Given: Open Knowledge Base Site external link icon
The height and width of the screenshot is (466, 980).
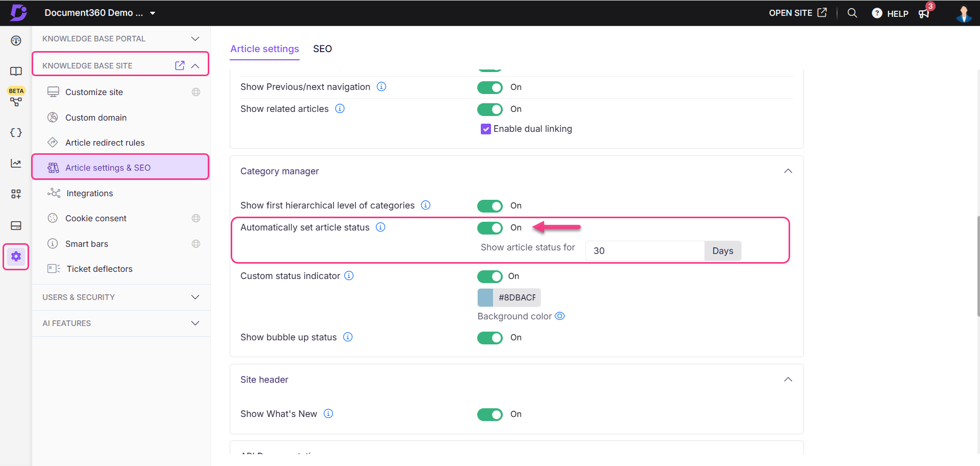Looking at the screenshot, I should pyautogui.click(x=180, y=65).
